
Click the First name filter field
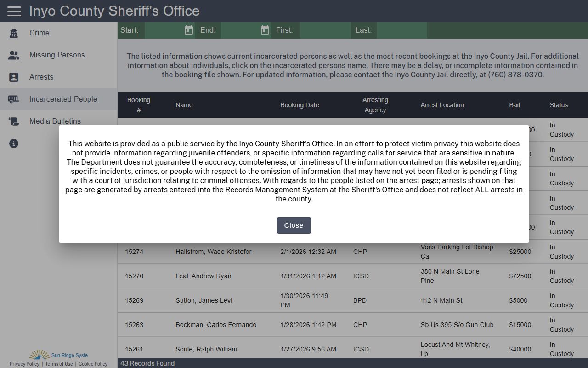click(326, 30)
